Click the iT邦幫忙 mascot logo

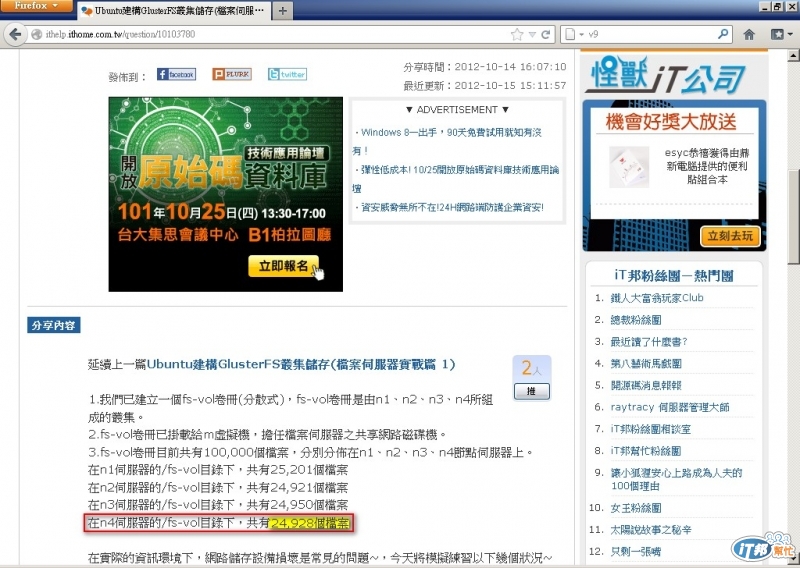(x=763, y=547)
